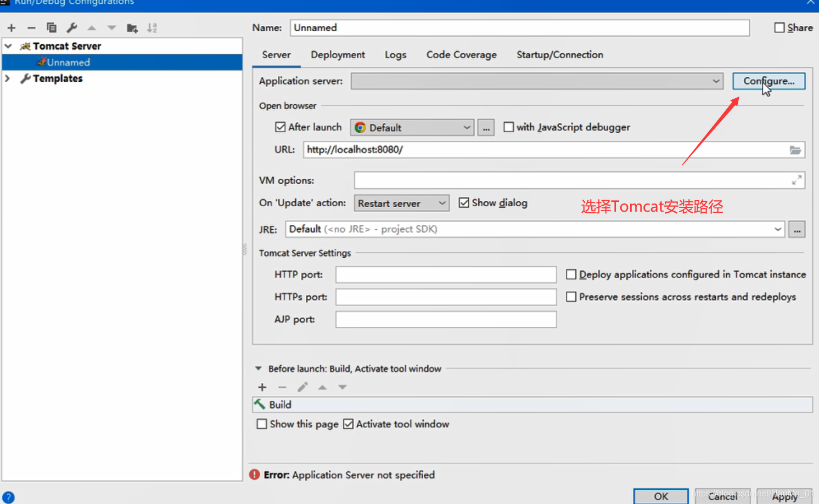
Task: Add a before launch task
Action: tap(262, 387)
